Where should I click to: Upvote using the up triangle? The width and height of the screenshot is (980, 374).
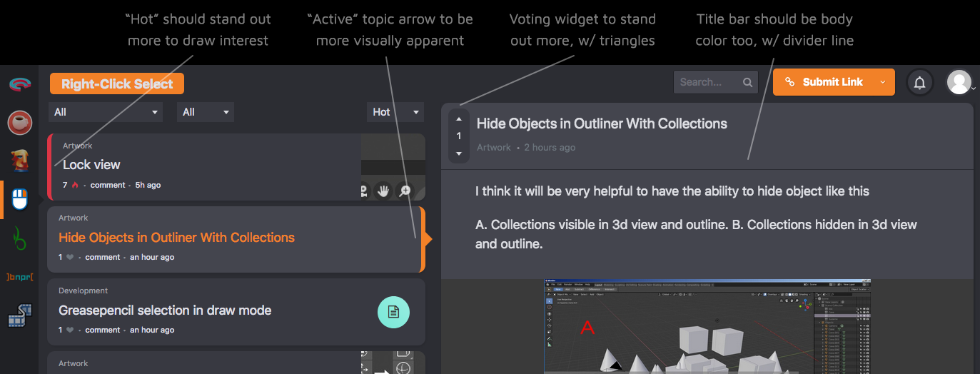459,119
